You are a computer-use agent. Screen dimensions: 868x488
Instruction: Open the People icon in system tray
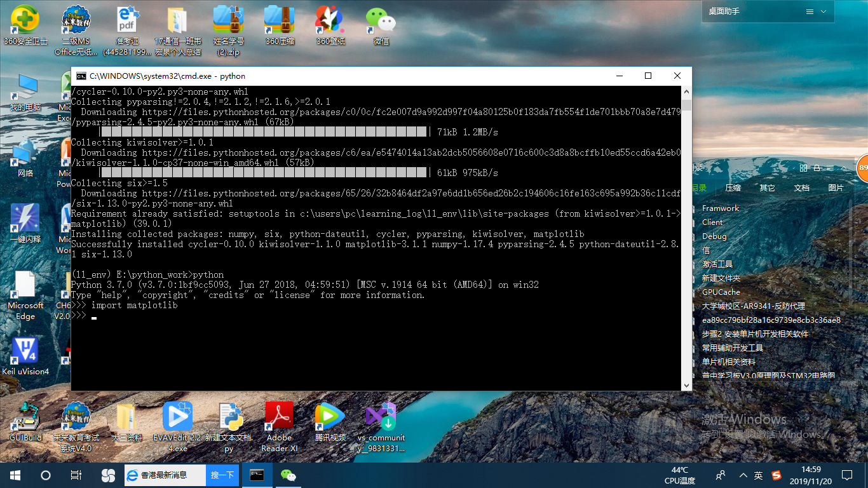point(721,475)
